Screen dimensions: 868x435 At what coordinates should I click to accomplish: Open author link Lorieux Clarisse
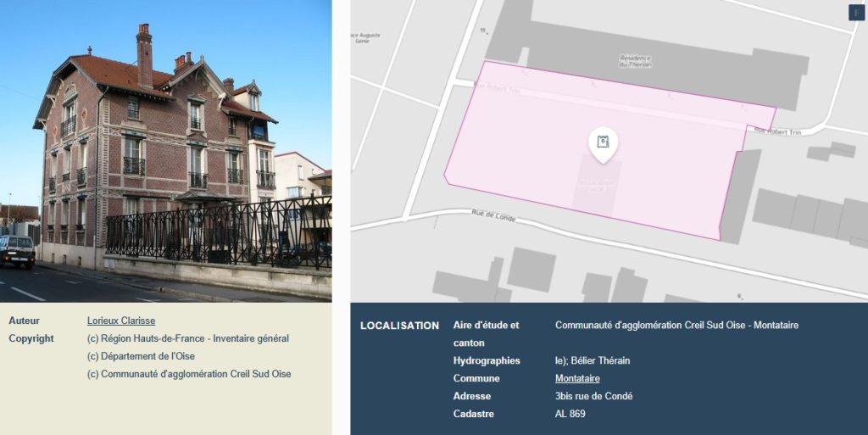point(120,321)
